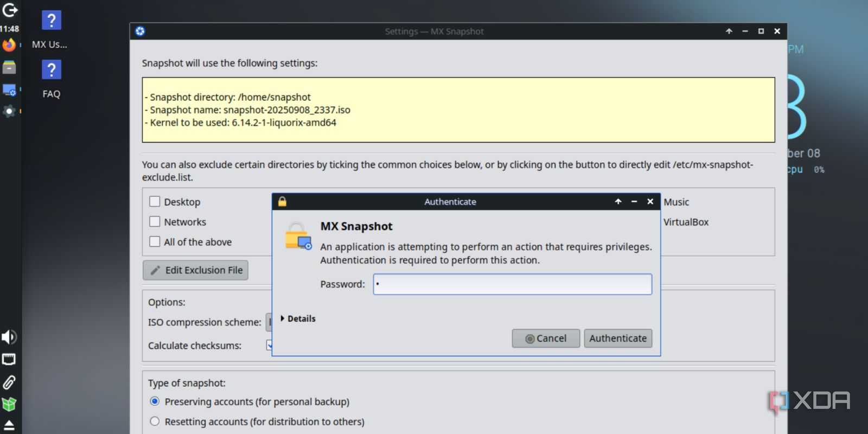Click the Calculate checksums label

coord(195,346)
